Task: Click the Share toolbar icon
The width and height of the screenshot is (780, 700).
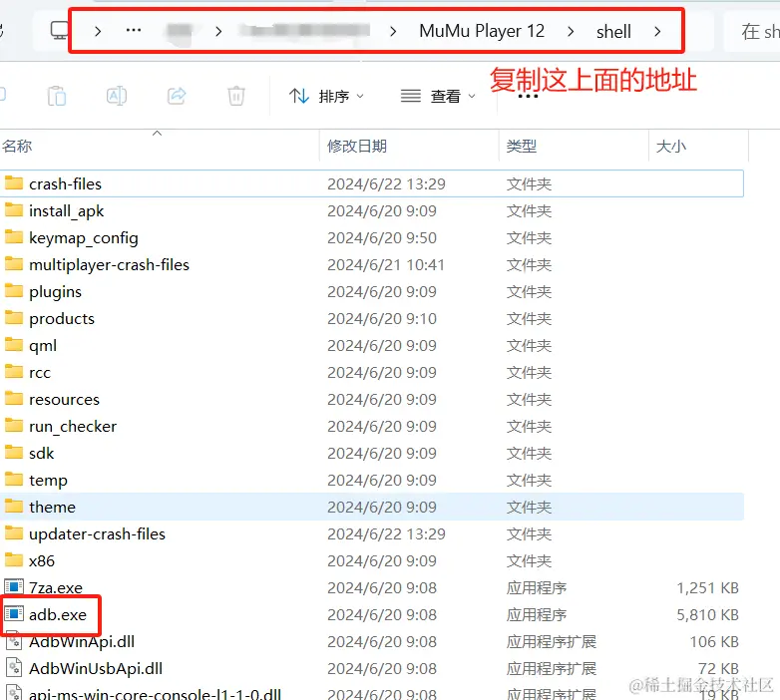Action: (x=177, y=96)
